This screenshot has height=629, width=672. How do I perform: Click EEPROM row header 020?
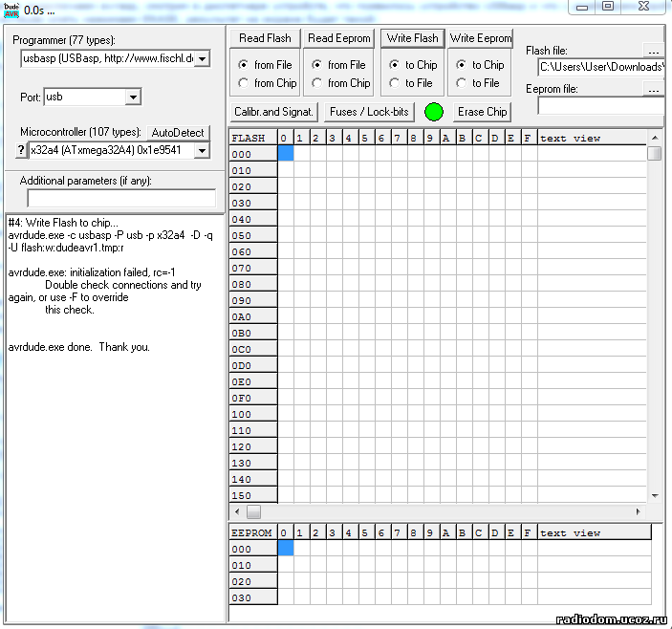click(253, 581)
